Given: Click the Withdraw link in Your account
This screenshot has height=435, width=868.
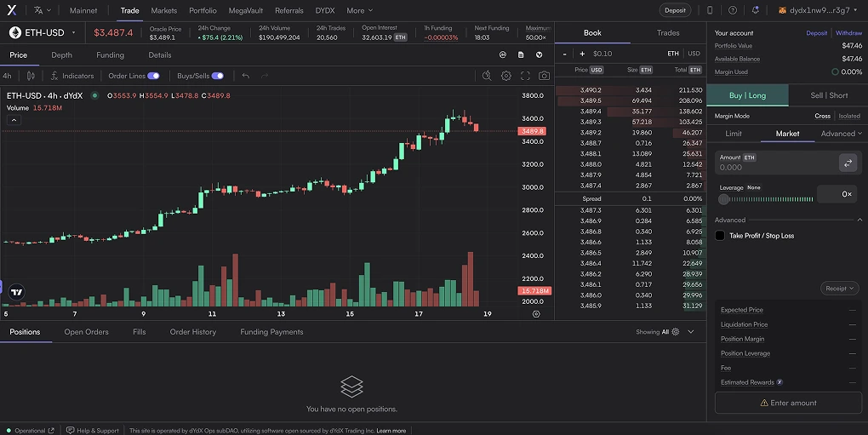Looking at the screenshot, I should pos(848,33).
